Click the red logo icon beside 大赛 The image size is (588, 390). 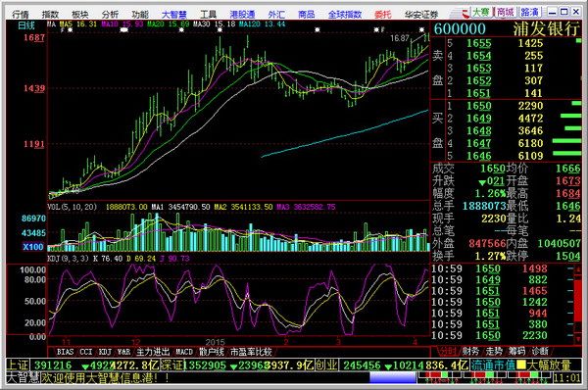click(x=465, y=13)
